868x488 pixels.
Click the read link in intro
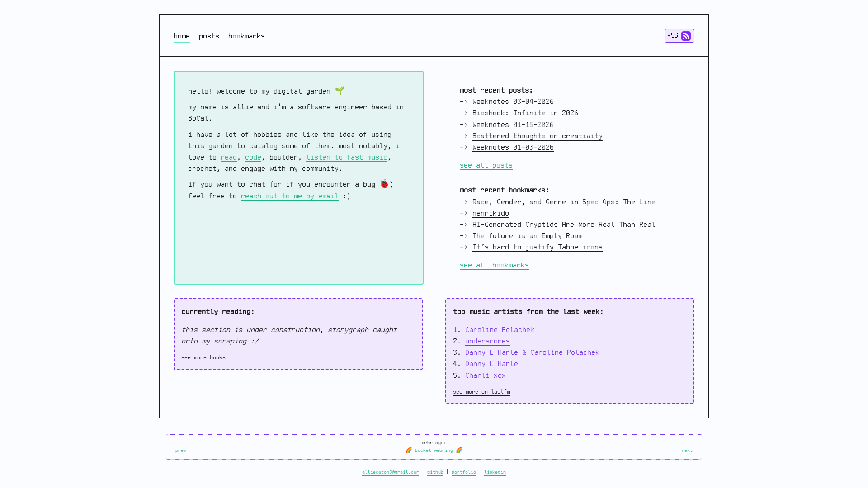(228, 157)
